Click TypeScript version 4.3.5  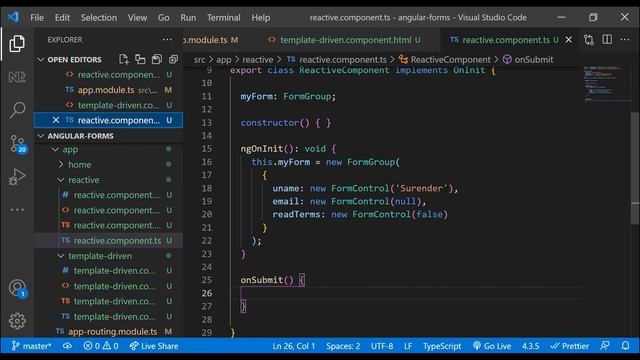point(530,346)
